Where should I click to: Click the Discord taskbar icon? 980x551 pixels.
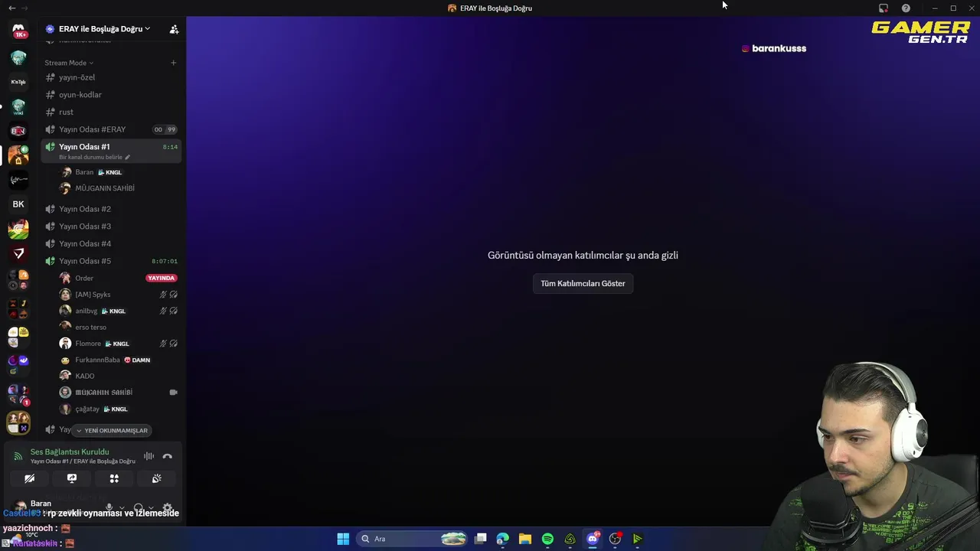click(593, 539)
